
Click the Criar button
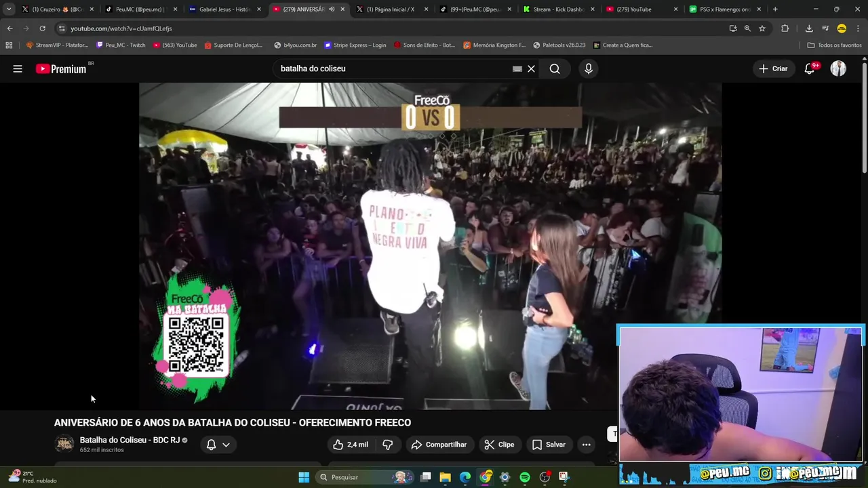(x=773, y=68)
